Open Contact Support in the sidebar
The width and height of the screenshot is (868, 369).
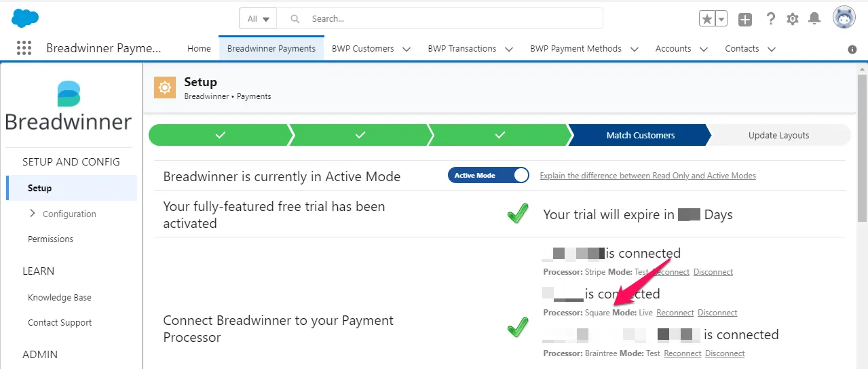click(60, 323)
